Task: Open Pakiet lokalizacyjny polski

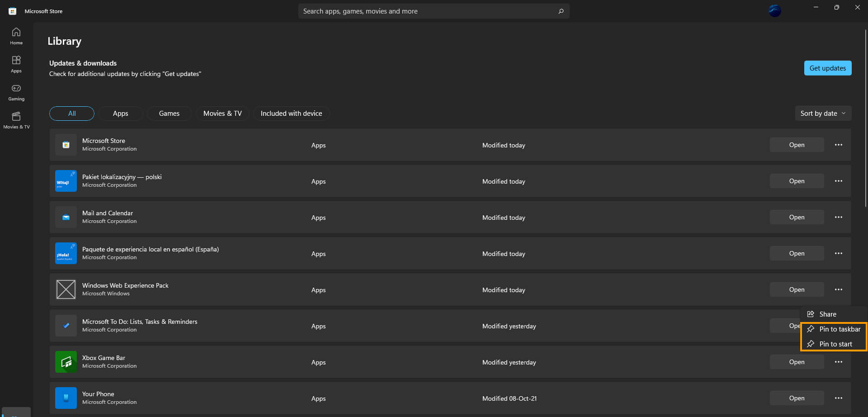Action: click(797, 181)
